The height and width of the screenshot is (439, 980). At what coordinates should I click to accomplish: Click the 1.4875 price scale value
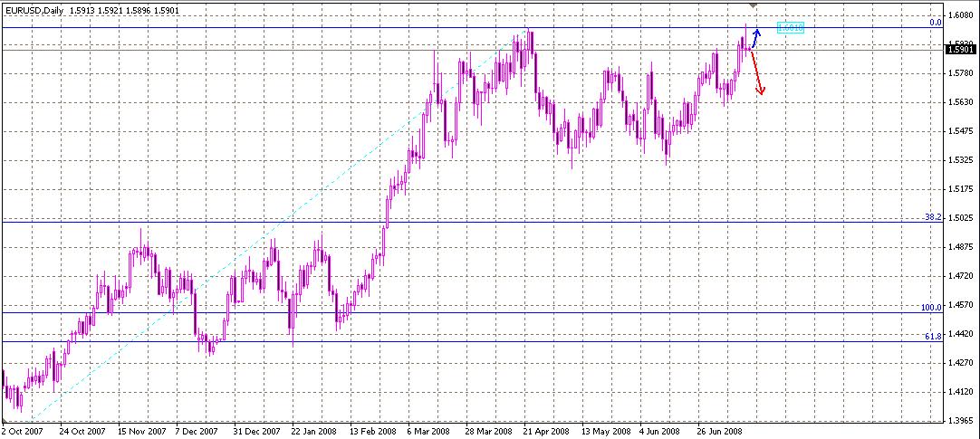(x=961, y=247)
